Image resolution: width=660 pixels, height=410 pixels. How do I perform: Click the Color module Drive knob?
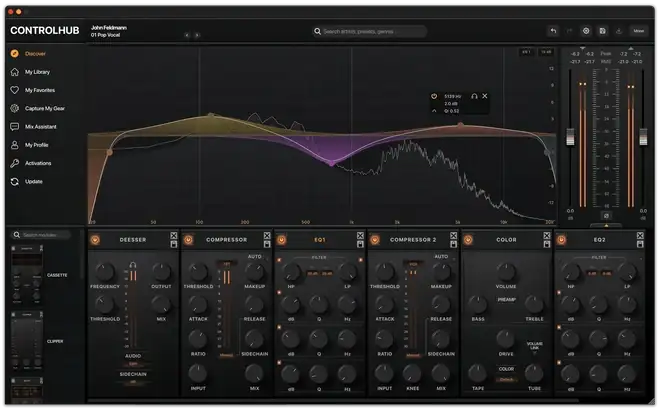click(506, 339)
